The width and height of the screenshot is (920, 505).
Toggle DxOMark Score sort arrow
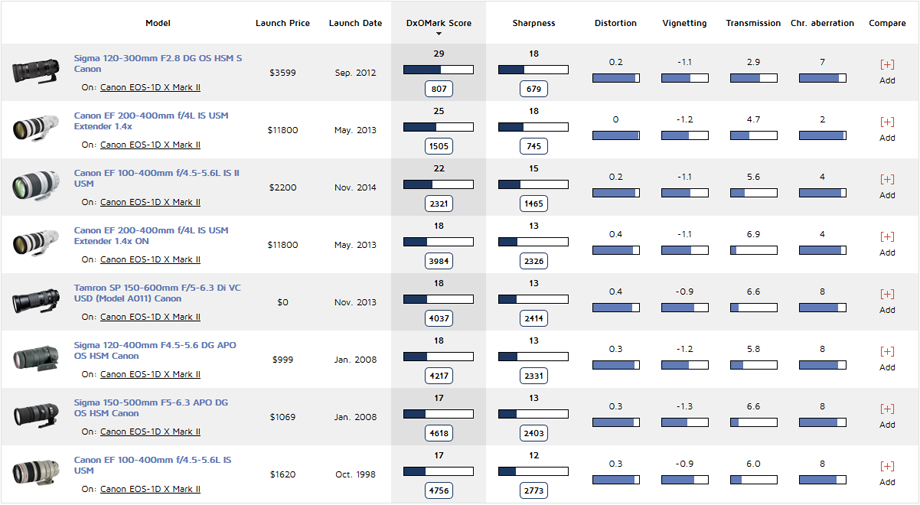438,34
